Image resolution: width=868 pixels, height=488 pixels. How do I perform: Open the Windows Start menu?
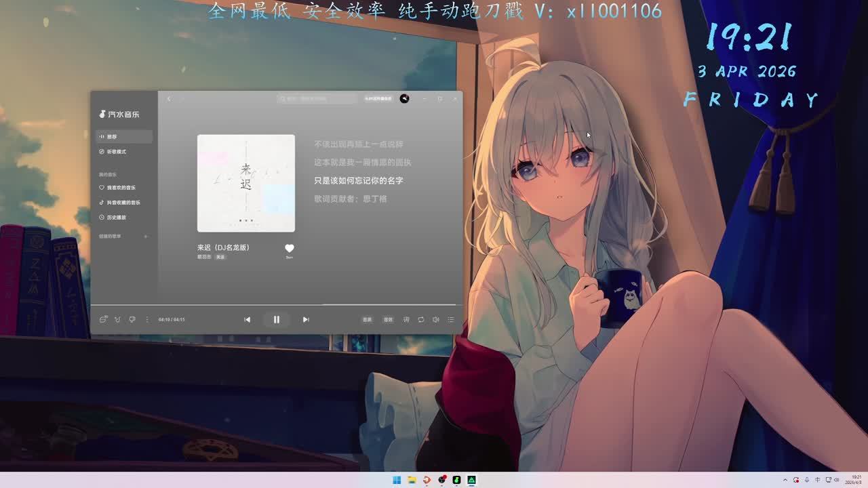tap(397, 480)
